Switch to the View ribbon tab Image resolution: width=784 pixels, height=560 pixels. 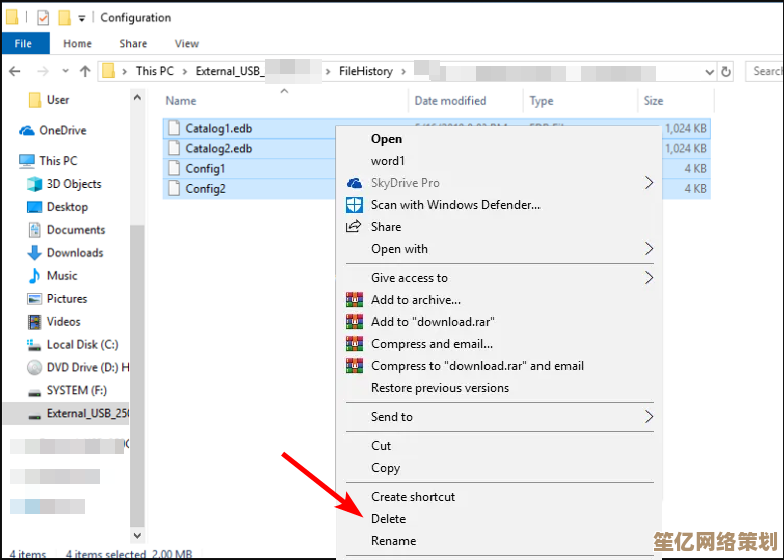(x=187, y=44)
